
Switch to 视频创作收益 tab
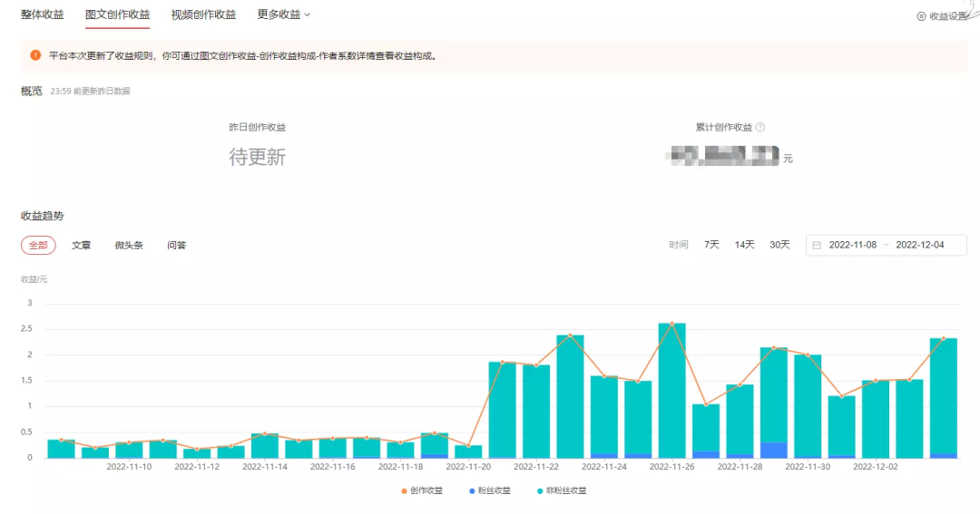[x=203, y=15]
